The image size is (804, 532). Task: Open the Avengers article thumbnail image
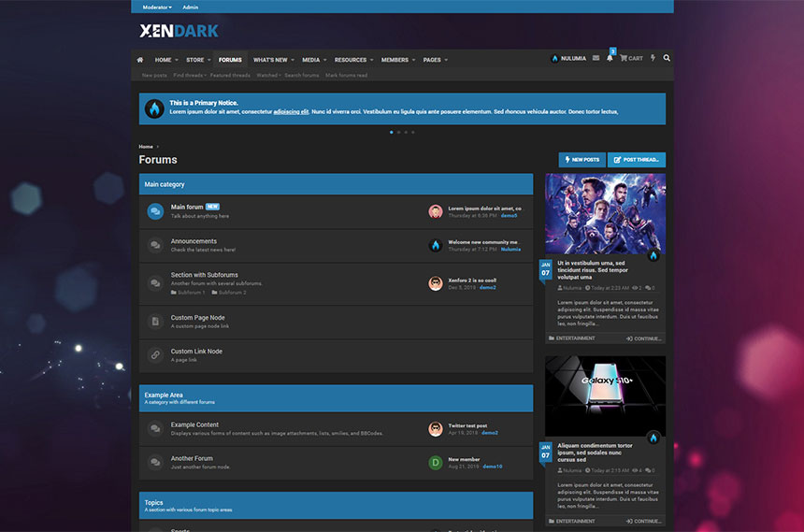(605, 214)
